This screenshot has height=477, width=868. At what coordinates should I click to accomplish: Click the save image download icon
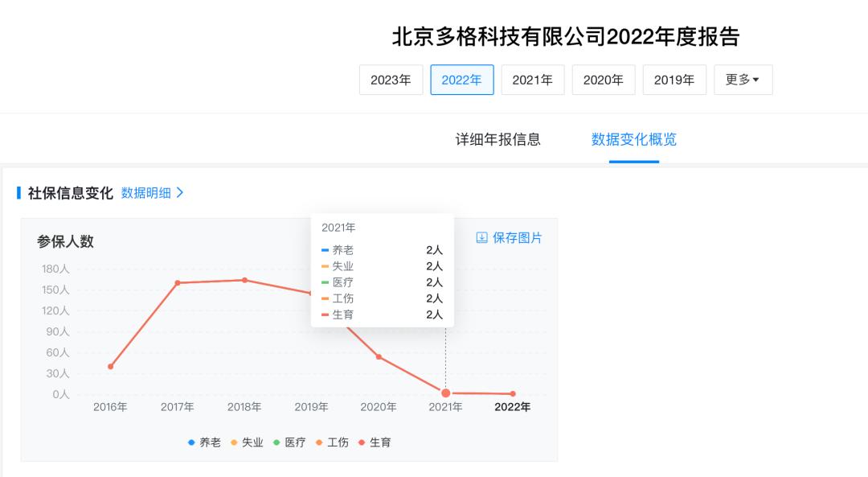point(481,237)
